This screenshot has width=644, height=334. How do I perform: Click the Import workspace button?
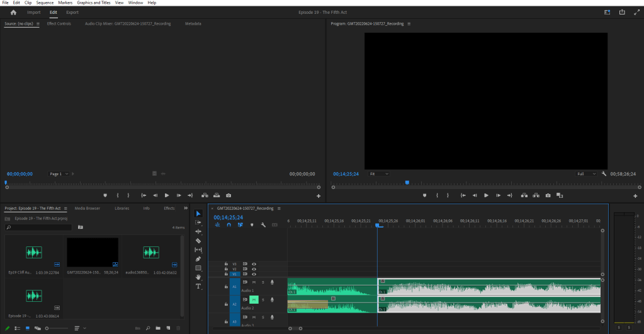33,12
